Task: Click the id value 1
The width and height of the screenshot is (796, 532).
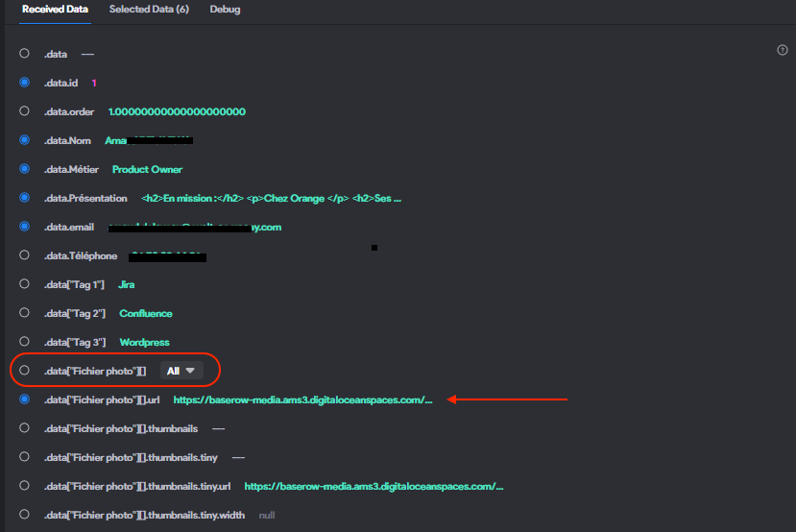Action: 94,83
